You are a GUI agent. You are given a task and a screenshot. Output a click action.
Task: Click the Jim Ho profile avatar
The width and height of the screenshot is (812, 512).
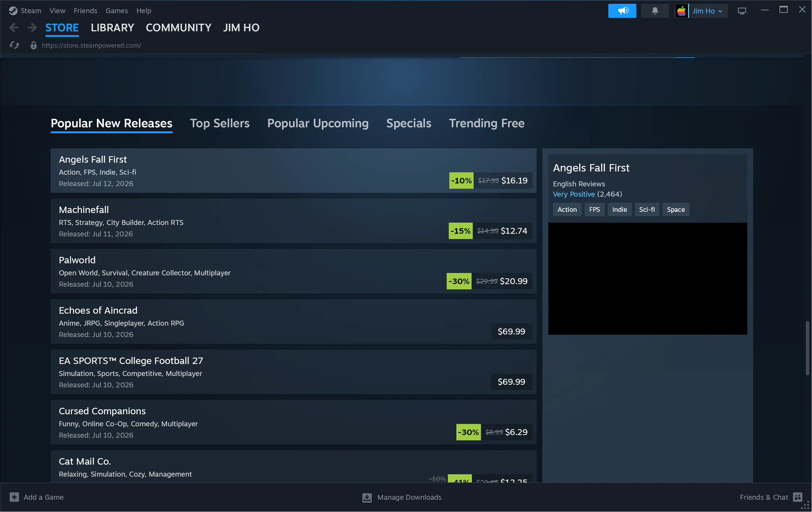pos(681,11)
